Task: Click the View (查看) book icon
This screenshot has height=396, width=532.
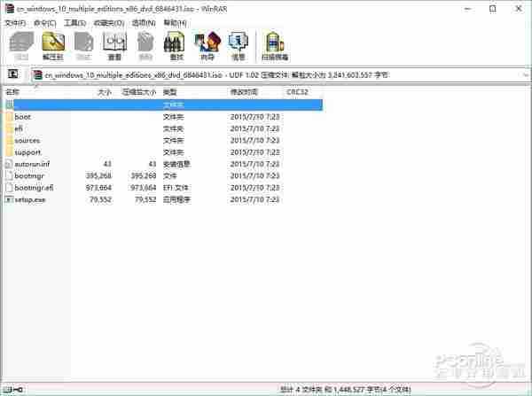Action: pyautogui.click(x=113, y=44)
